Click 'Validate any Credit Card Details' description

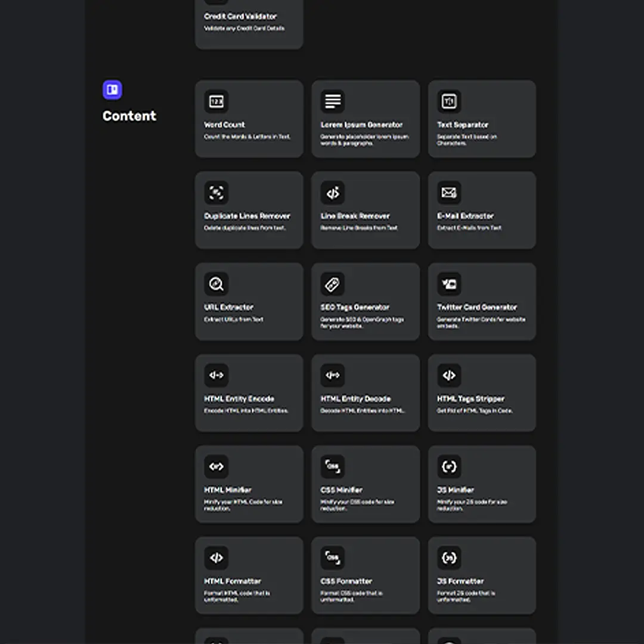[244, 28]
